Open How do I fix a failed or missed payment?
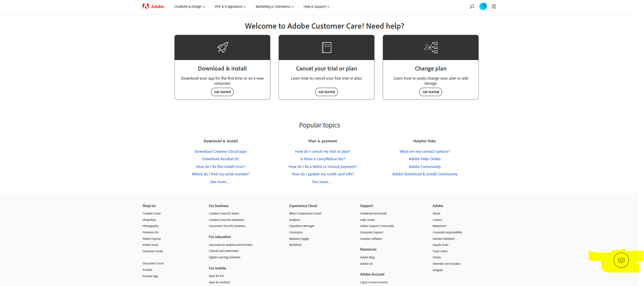 tap(323, 167)
